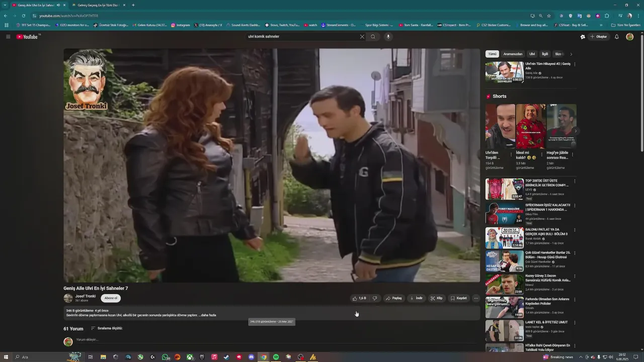Viewport: 644px width, 362px height.
Task: Select the İlgili filter chip
Action: pyautogui.click(x=545, y=54)
